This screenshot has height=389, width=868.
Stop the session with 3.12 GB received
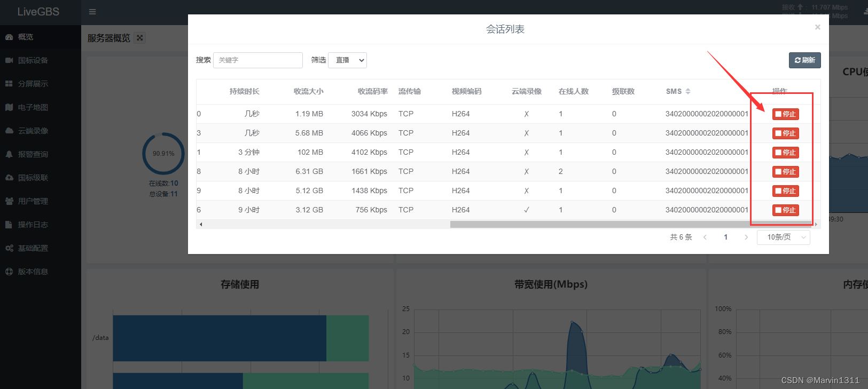[x=785, y=210]
